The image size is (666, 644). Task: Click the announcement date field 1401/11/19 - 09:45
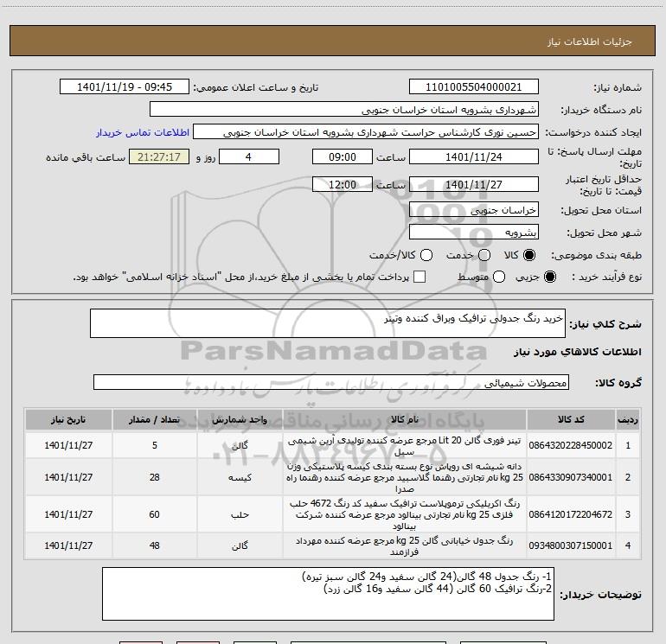point(125,87)
